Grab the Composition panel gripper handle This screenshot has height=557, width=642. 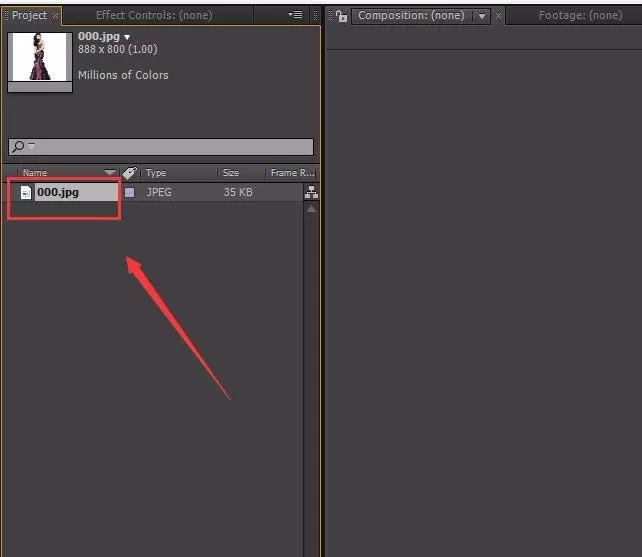click(x=330, y=16)
